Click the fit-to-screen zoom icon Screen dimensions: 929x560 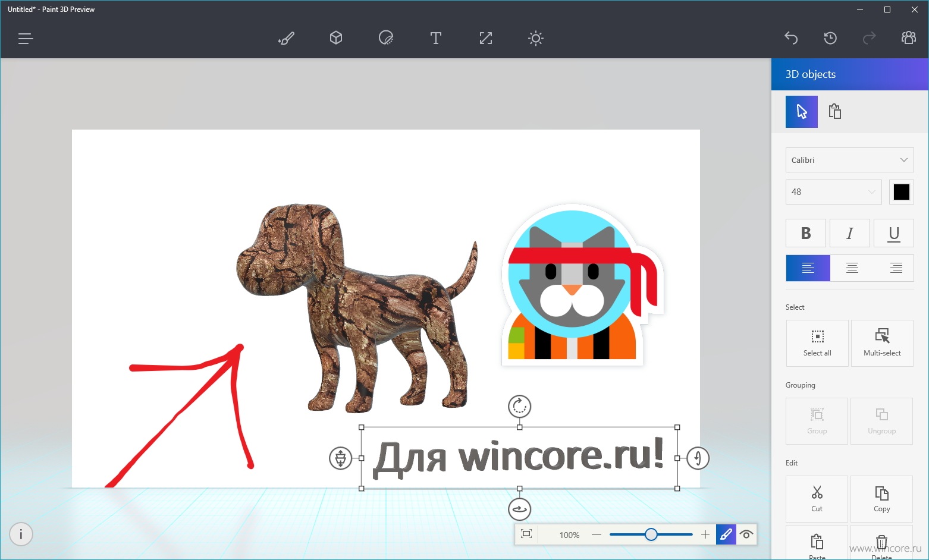[x=526, y=534]
